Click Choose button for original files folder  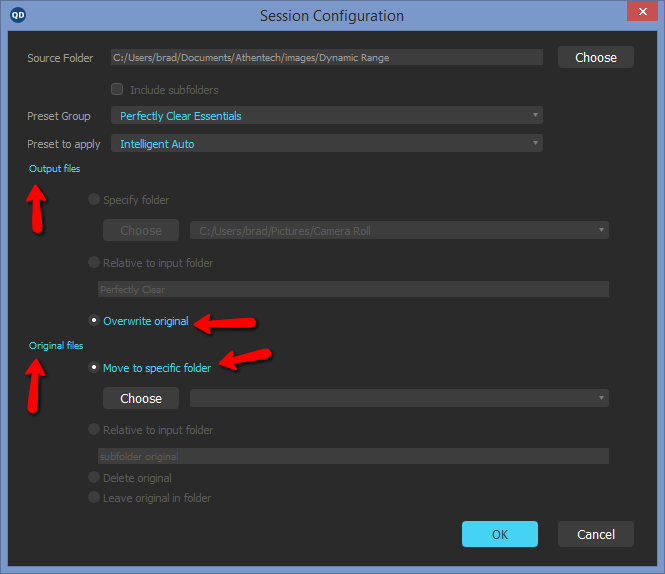click(141, 398)
